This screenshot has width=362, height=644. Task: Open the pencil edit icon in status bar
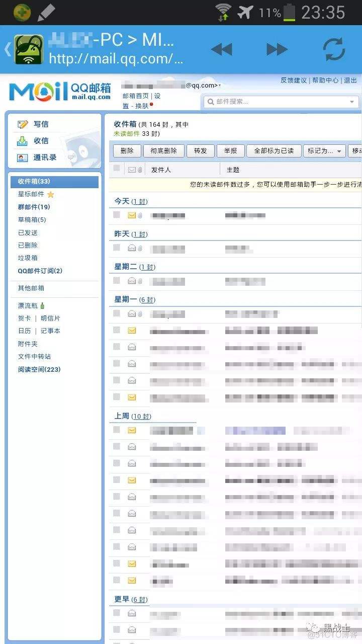click(x=46, y=12)
